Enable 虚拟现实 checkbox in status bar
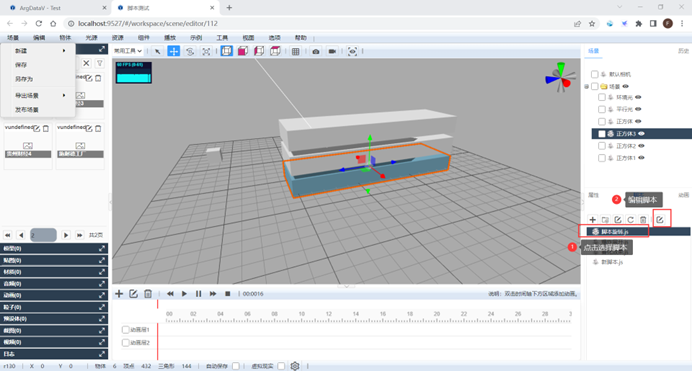This screenshot has height=371, width=692. [281, 366]
